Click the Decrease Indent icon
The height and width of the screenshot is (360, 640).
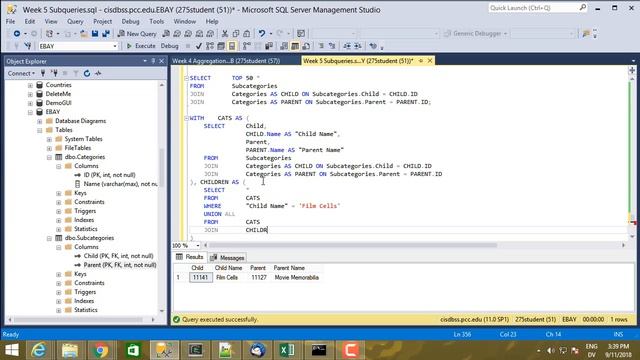[x=347, y=46]
